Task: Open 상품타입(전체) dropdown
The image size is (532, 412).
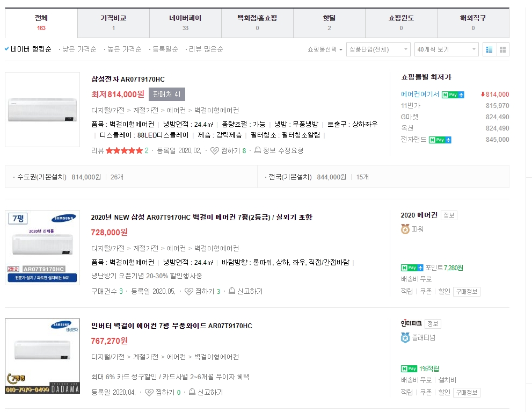Action: click(x=378, y=49)
